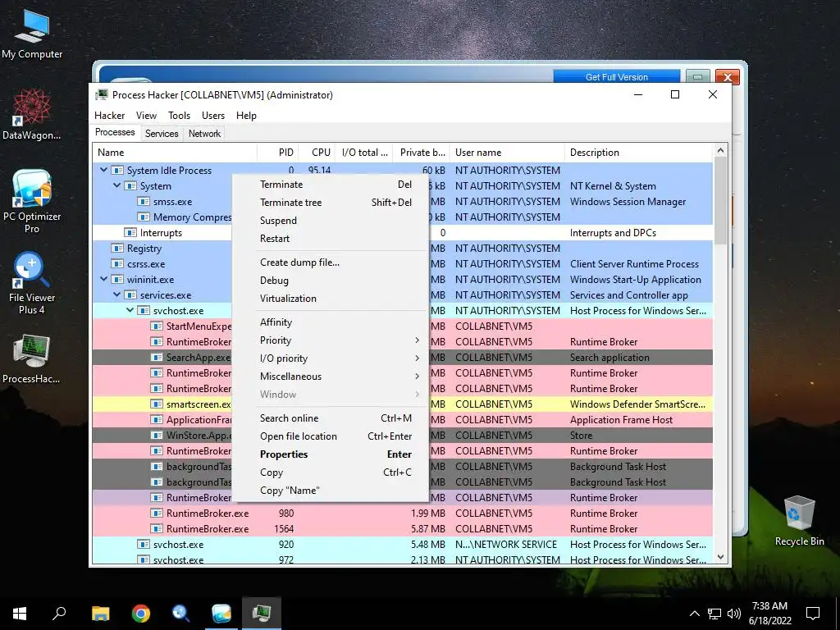
Task: Click the StartMenuExperience process icon
Action: coord(157,326)
